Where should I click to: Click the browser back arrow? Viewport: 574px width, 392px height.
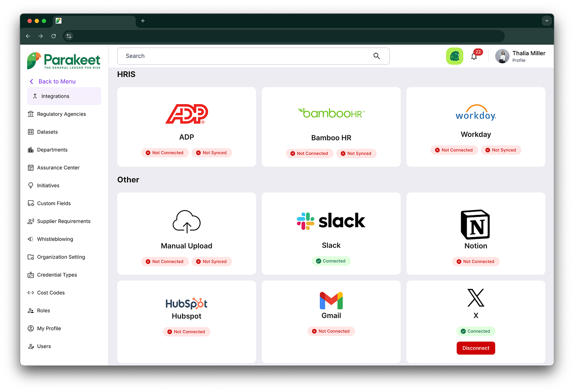pyautogui.click(x=28, y=36)
